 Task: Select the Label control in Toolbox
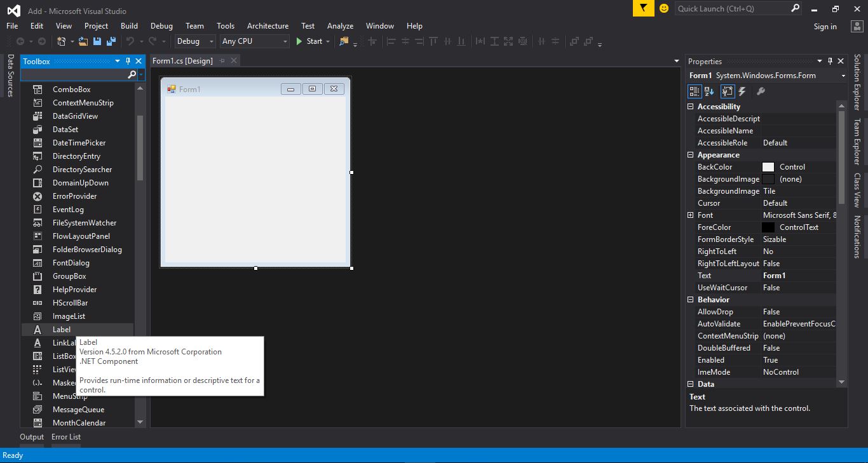[62, 330]
